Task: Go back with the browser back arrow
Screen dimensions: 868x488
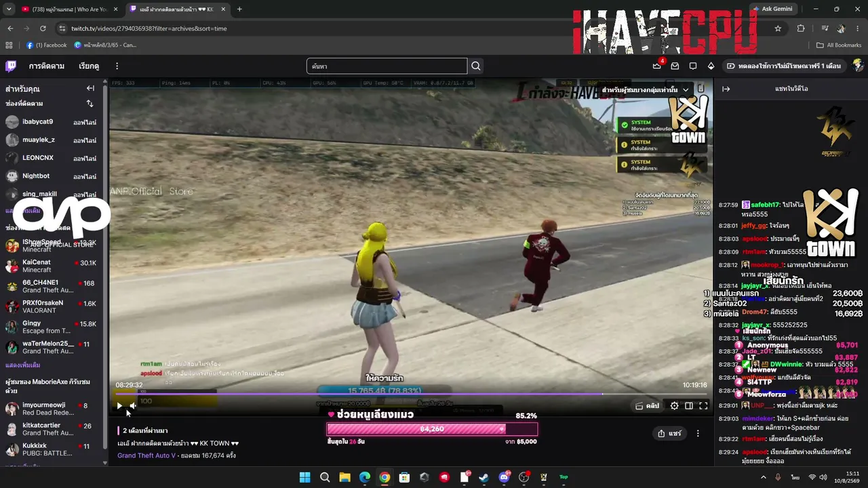Action: tap(10, 28)
